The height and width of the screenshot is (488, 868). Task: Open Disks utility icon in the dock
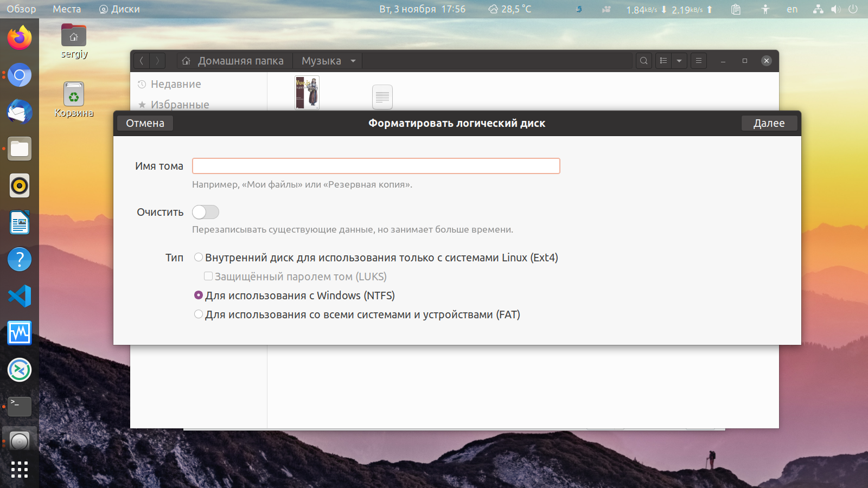point(20,441)
